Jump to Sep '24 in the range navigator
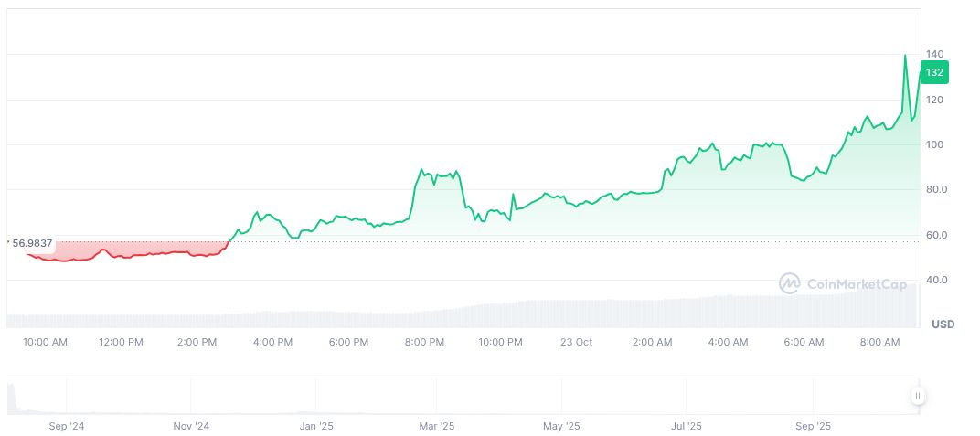980x436 pixels. point(67,426)
